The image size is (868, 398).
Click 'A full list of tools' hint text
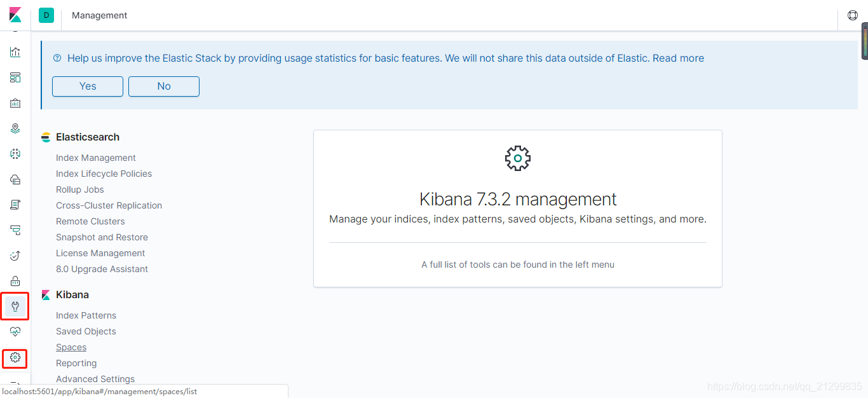[x=518, y=264]
